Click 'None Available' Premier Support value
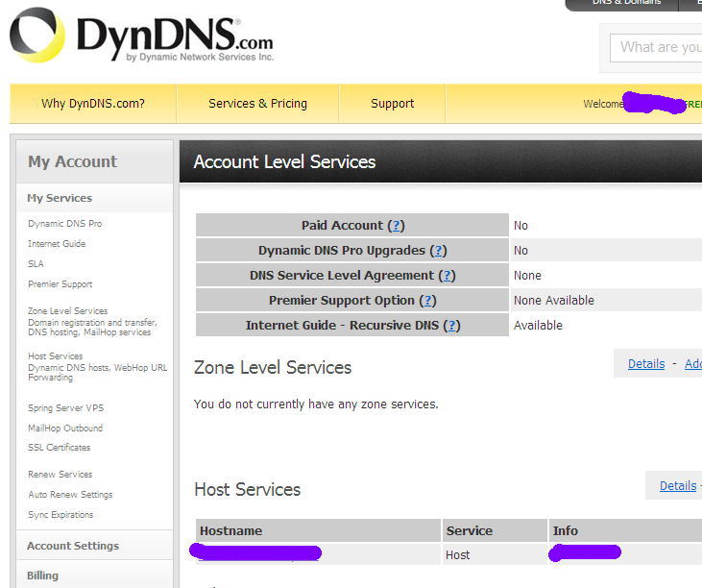The width and height of the screenshot is (702, 588). coord(554,301)
